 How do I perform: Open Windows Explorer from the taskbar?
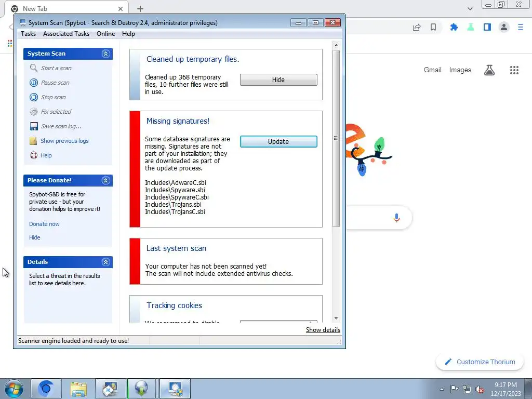[x=78, y=389]
